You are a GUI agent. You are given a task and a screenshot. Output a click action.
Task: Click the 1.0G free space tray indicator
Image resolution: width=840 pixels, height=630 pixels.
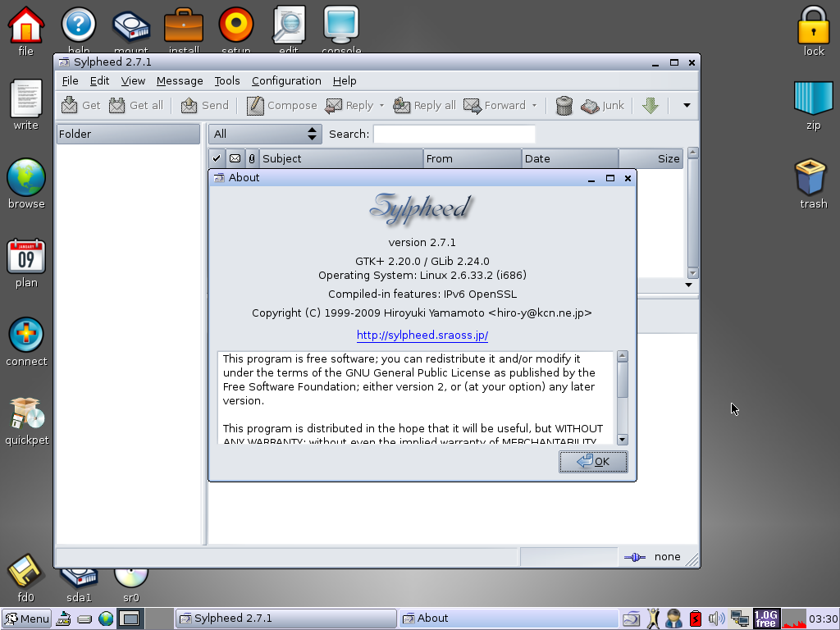tap(765, 619)
